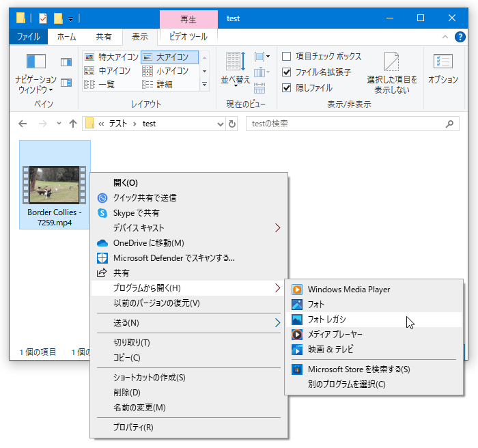Click the size all columns to fit icon
The width and height of the screenshot is (478, 448).
(259, 88)
